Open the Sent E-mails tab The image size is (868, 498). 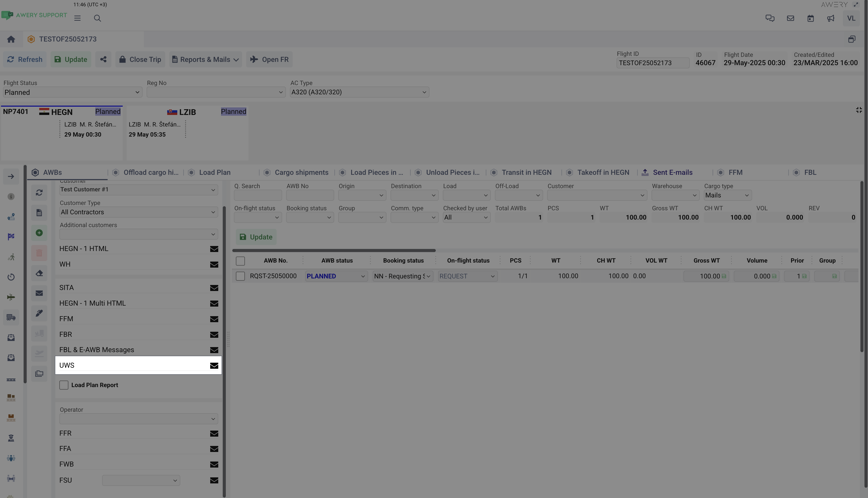672,173
